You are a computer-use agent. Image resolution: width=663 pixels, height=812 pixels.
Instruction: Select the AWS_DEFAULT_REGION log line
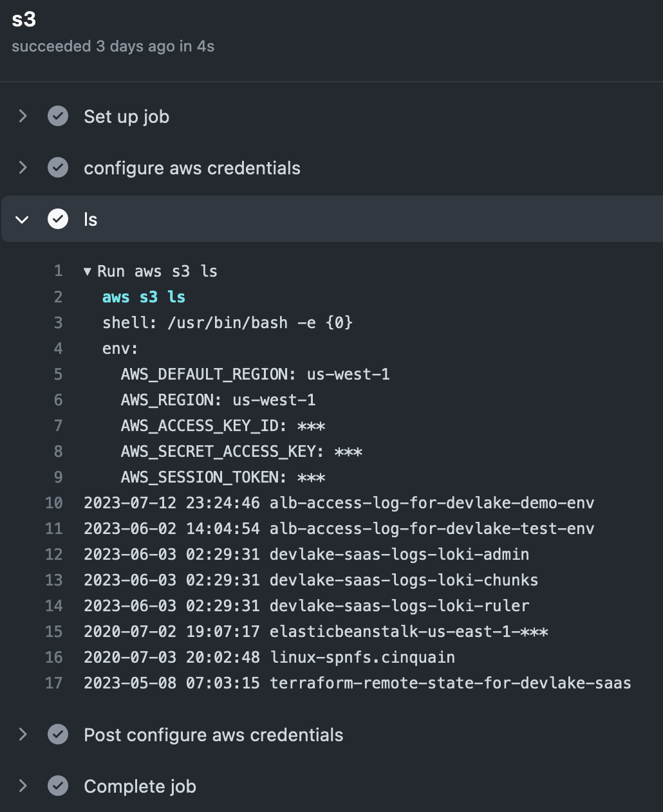pos(256,374)
